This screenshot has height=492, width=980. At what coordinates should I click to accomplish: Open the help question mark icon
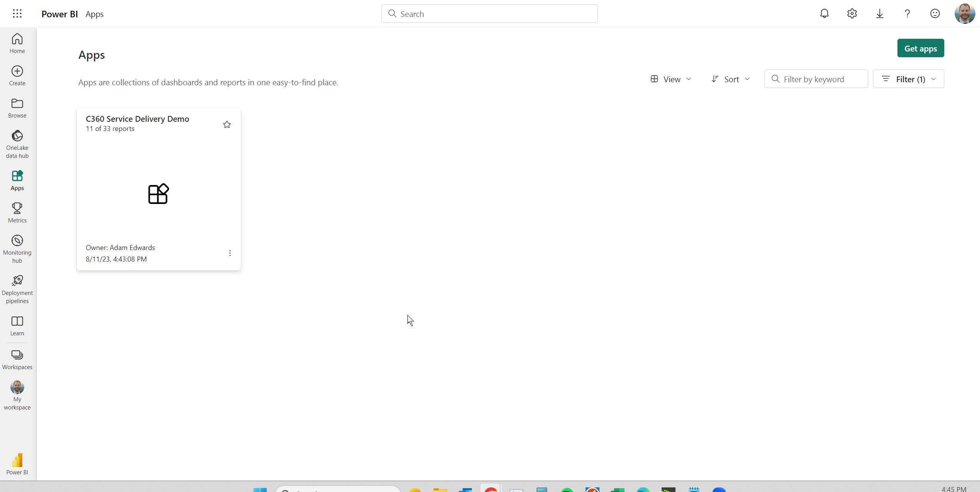[x=907, y=14]
